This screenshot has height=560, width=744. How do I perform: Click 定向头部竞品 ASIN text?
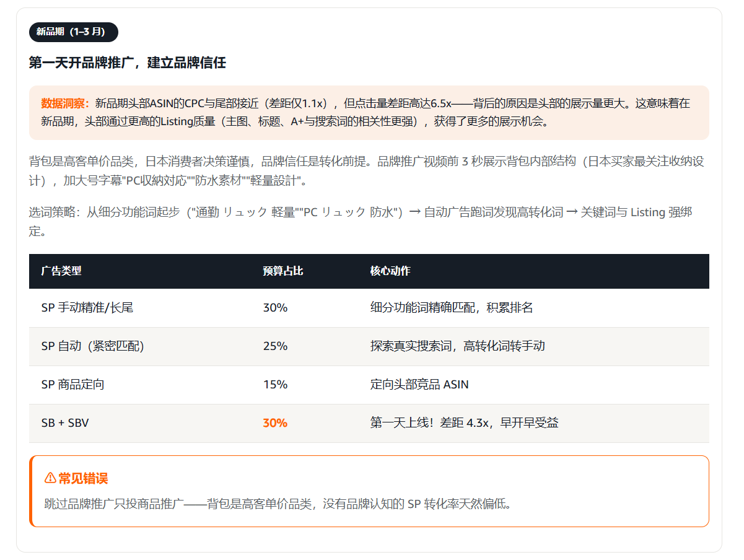point(419,385)
